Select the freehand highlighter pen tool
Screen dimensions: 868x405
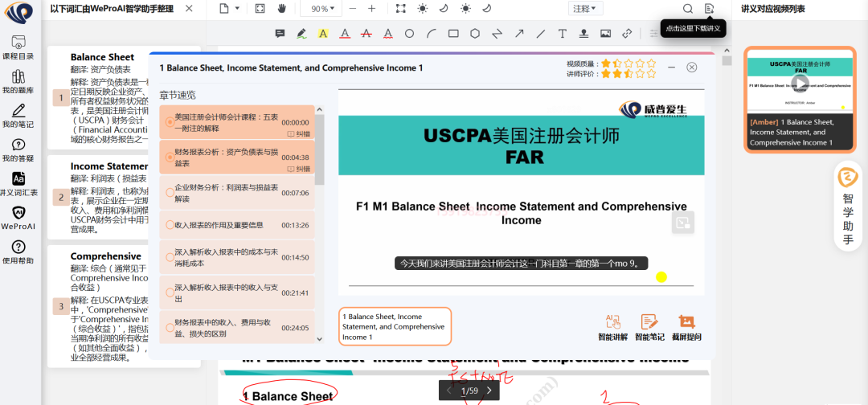(301, 34)
